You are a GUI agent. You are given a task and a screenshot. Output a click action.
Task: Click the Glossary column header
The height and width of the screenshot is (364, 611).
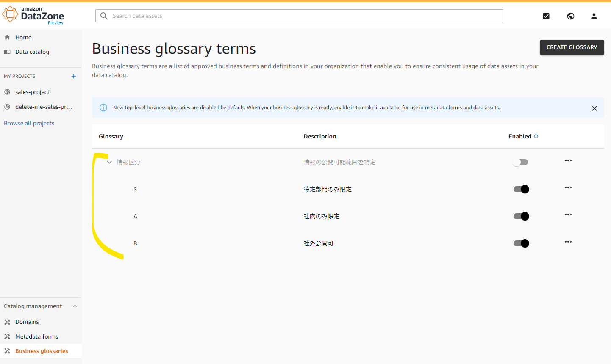coord(111,136)
